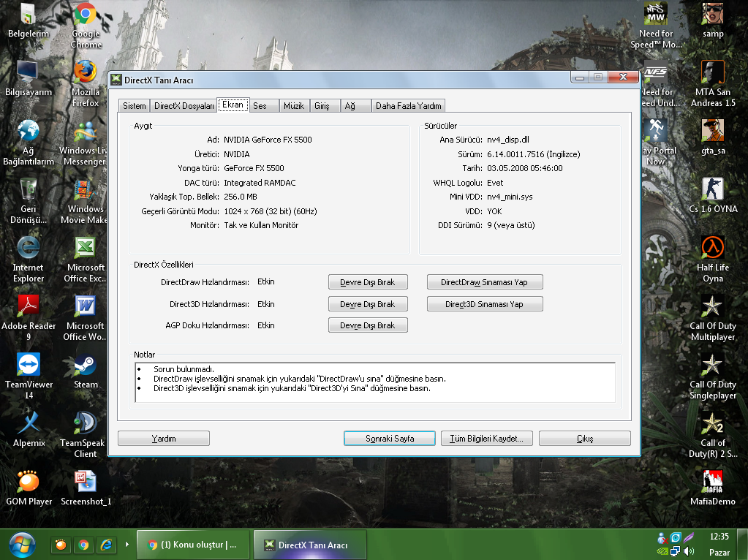Launch TeamViewer 14 from the desktop
This screenshot has height=560, width=748.
[x=28, y=377]
